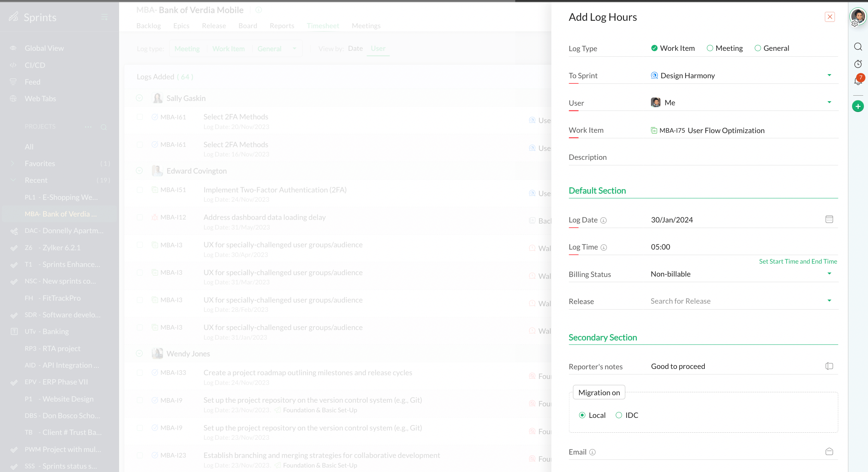This screenshot has width=868, height=472.
Task: Open the timer clock icon in right rail
Action: coord(858,64)
